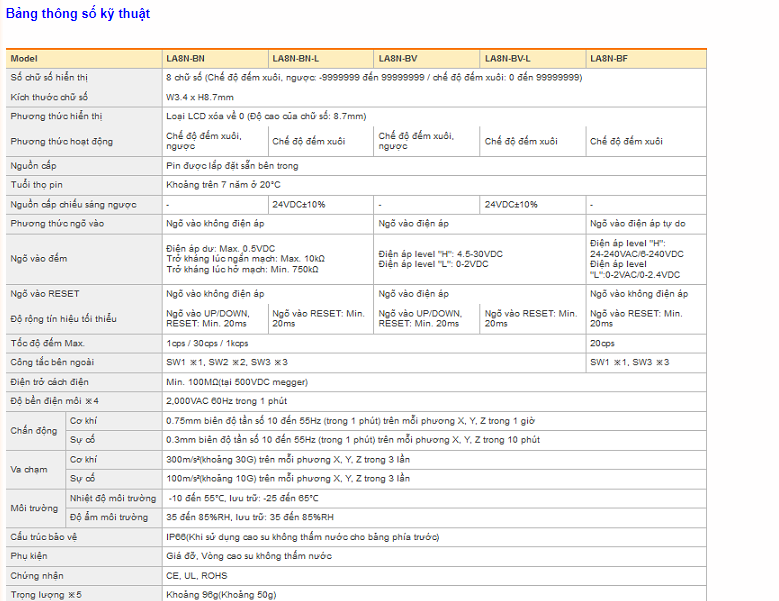779x601 pixels.
Task: Click the "Cấu trúc bảo vệ" row label
Action: (x=45, y=537)
